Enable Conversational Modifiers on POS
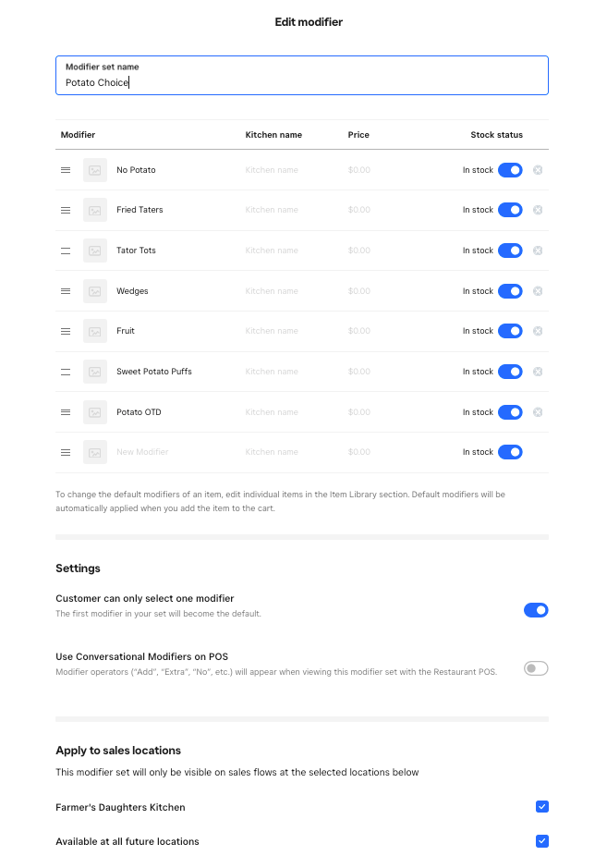The image size is (607, 868). [536, 668]
